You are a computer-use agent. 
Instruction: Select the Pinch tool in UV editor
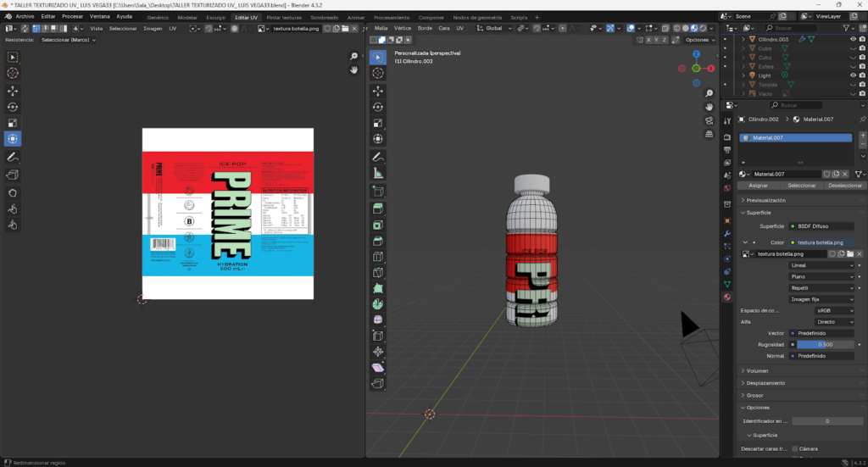pos(13,225)
